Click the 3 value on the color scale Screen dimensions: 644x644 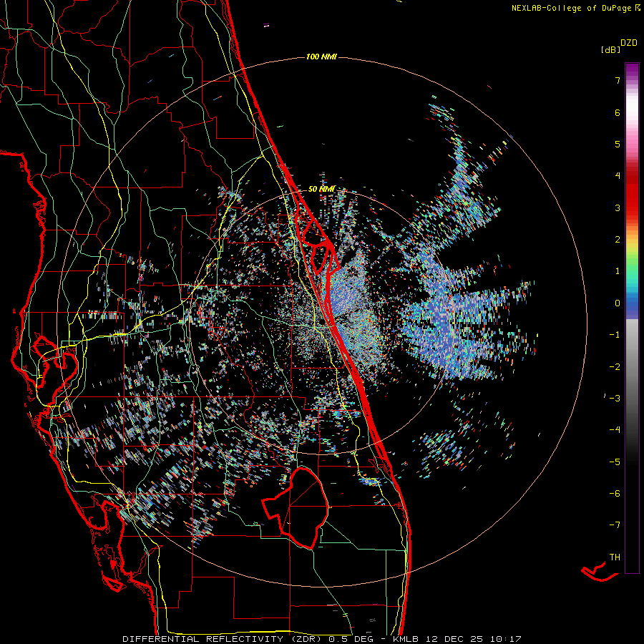618,208
